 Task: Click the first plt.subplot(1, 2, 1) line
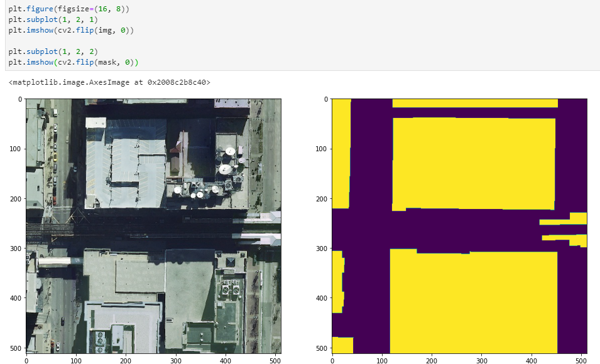coord(53,19)
